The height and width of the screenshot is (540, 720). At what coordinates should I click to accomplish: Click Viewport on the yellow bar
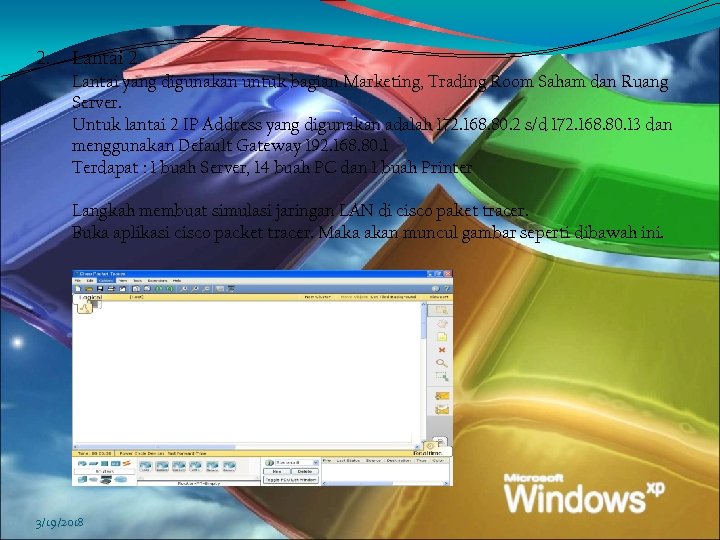[439, 297]
